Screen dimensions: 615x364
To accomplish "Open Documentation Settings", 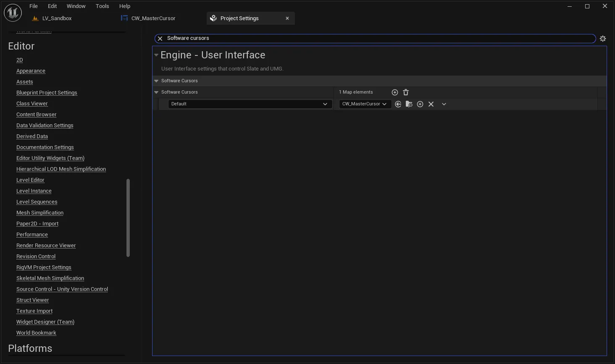I will tap(45, 147).
